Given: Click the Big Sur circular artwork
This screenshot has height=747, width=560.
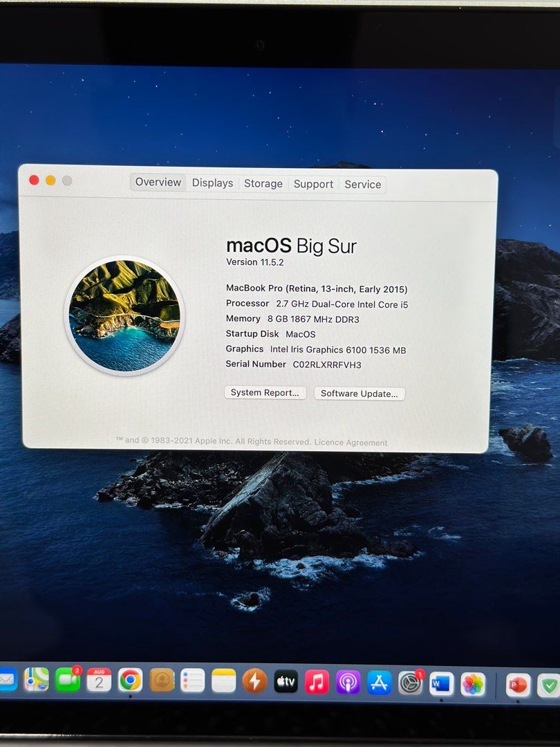Looking at the screenshot, I should [124, 316].
